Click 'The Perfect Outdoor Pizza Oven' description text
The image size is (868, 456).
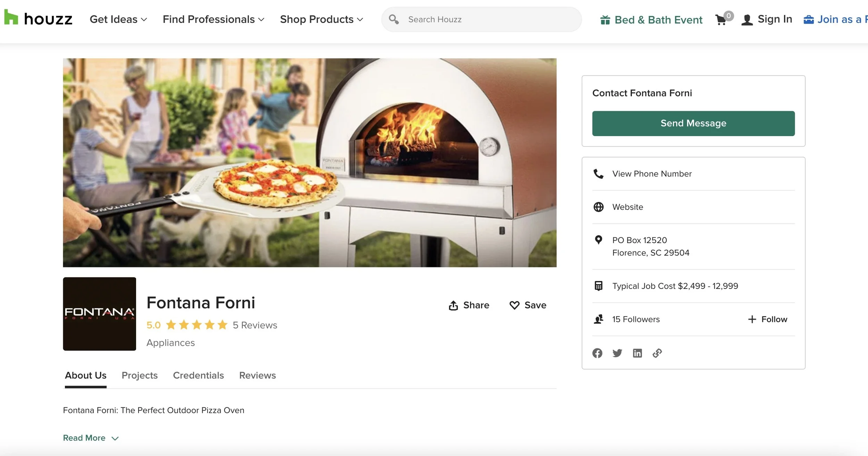(182, 410)
